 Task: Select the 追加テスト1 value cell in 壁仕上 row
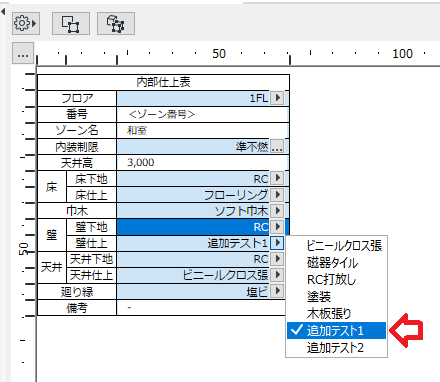pos(193,243)
